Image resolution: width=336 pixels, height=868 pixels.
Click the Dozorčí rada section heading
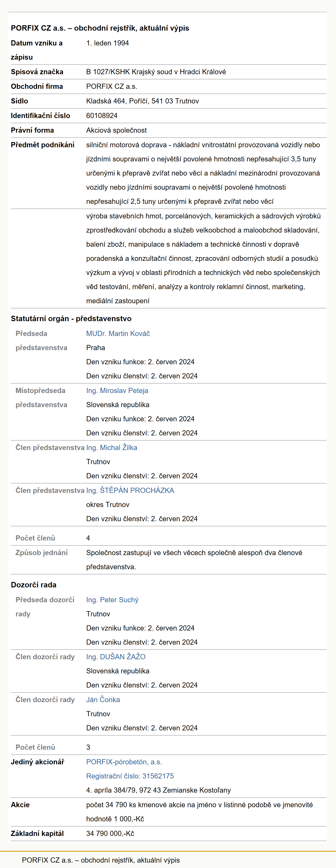pyautogui.click(x=34, y=585)
